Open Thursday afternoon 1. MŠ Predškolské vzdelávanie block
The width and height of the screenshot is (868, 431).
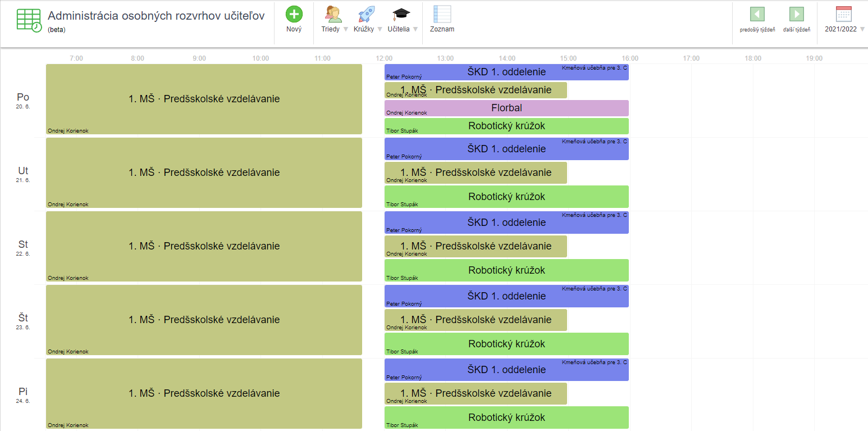pyautogui.click(x=476, y=320)
